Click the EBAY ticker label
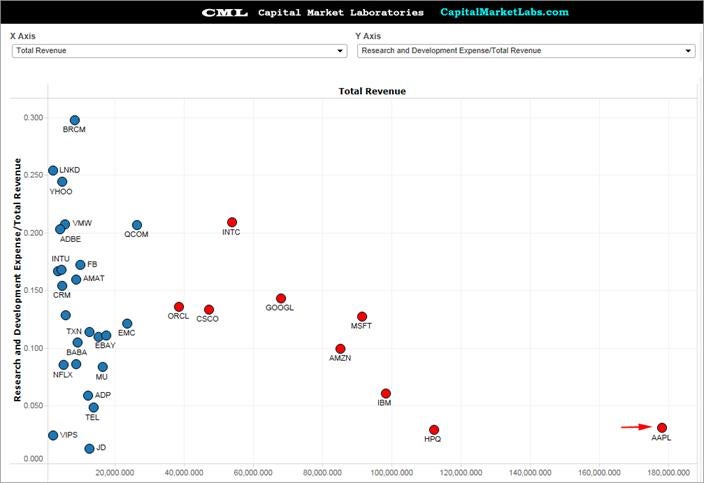The width and height of the screenshot is (704, 483). [x=106, y=346]
